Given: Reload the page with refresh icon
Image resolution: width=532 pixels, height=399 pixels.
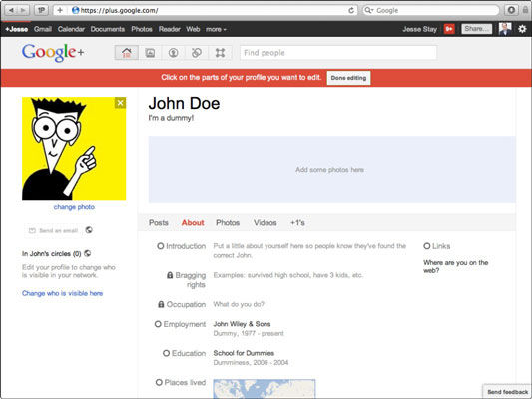Looking at the screenshot, I should (x=351, y=10).
